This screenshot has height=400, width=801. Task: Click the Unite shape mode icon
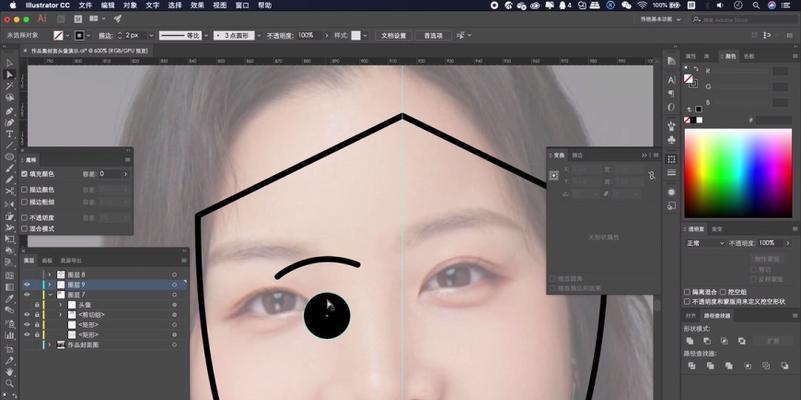pos(690,341)
